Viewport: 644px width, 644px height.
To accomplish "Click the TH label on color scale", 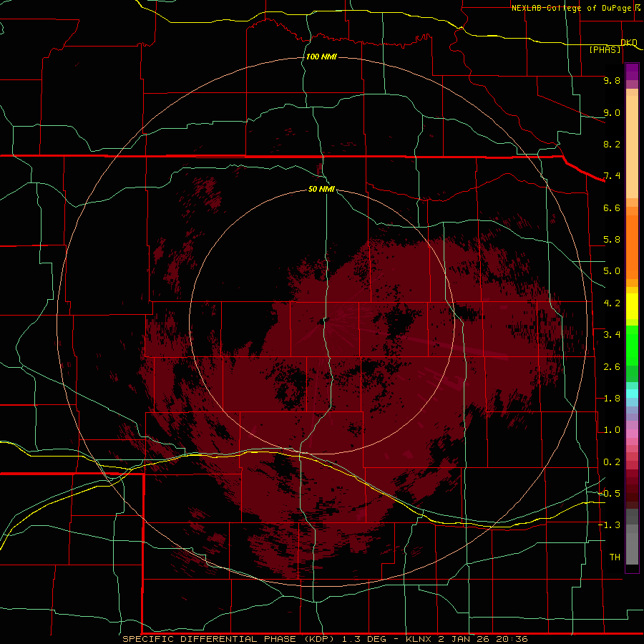I will point(615,557).
